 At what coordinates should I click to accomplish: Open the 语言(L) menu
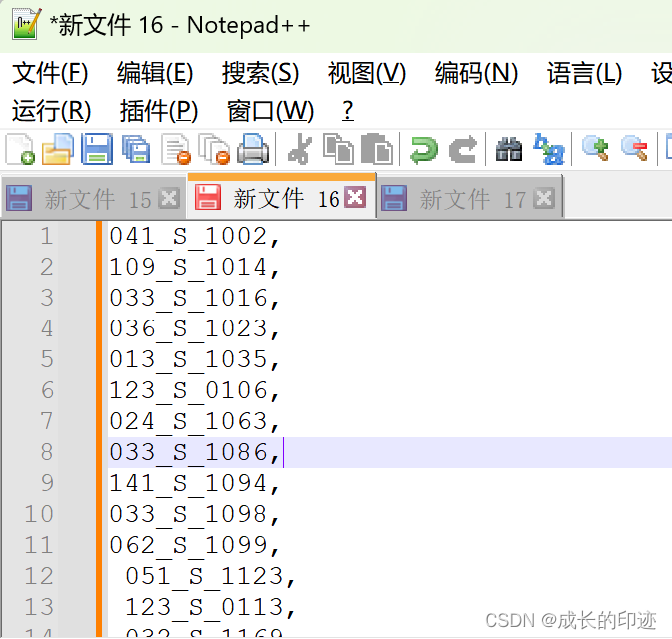(584, 73)
